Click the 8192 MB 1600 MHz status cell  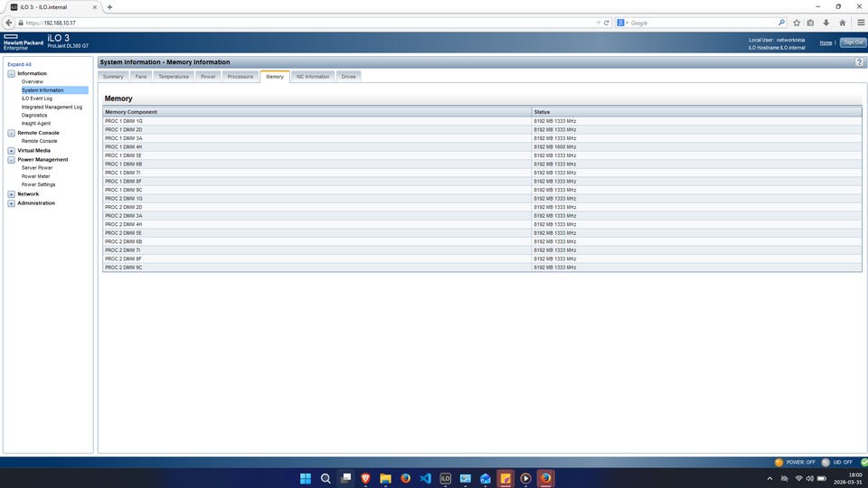[x=696, y=147]
